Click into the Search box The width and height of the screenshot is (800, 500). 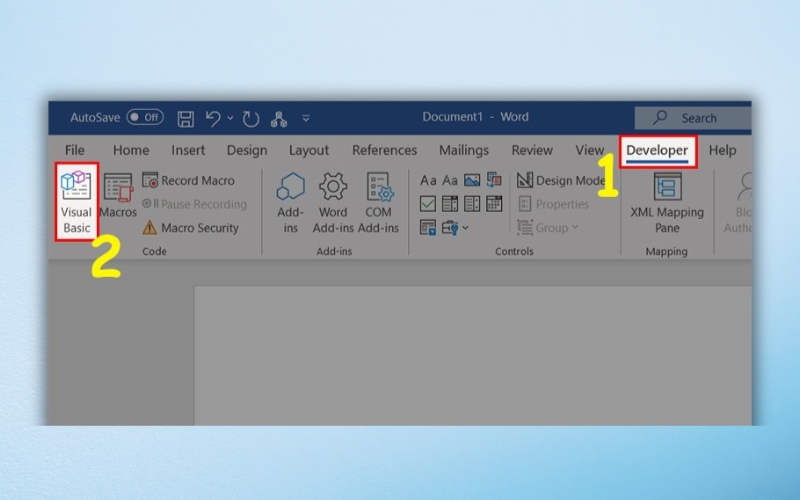click(x=693, y=118)
